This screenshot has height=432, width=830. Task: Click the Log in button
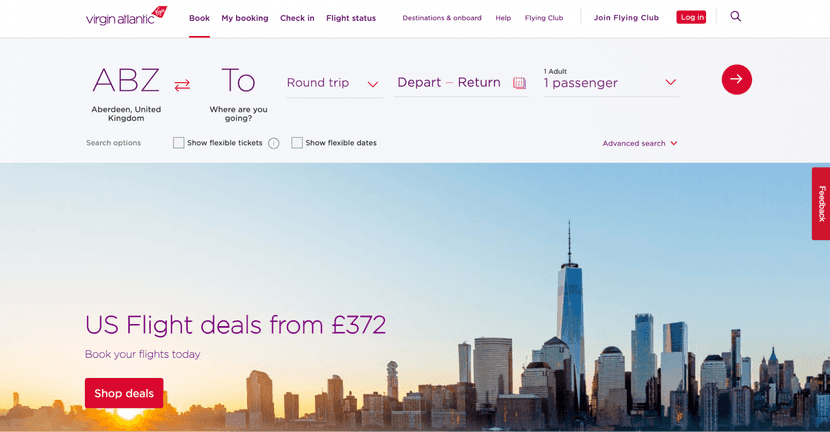(691, 17)
